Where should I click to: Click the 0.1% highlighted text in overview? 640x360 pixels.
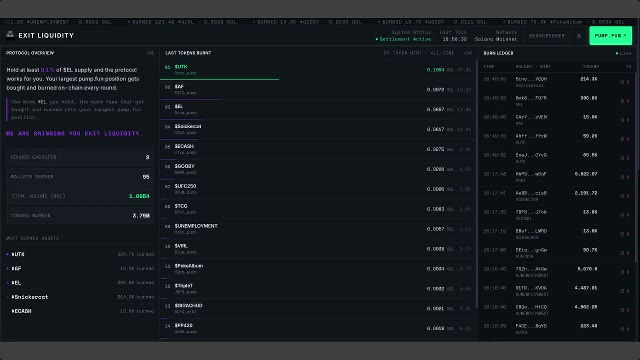tap(47, 70)
